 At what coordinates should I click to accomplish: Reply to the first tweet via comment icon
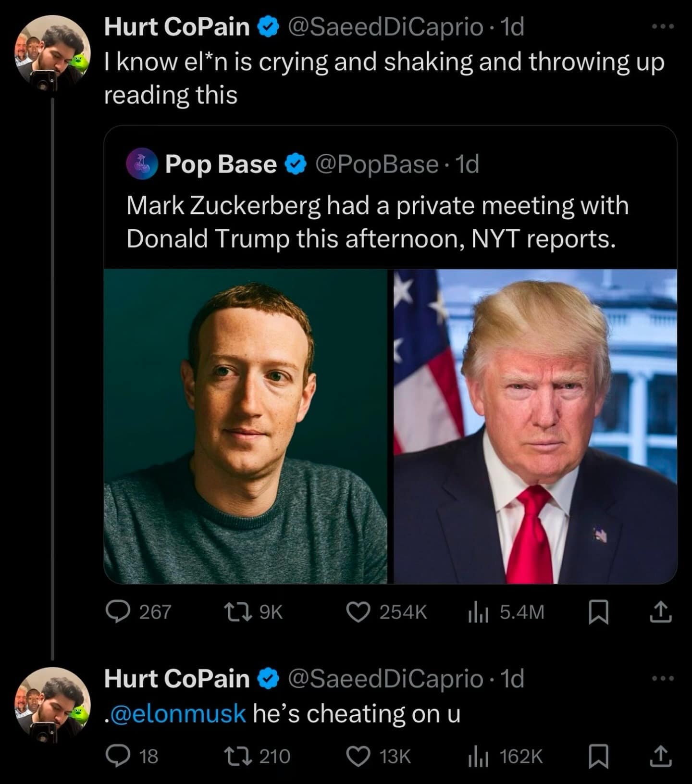click(115, 612)
